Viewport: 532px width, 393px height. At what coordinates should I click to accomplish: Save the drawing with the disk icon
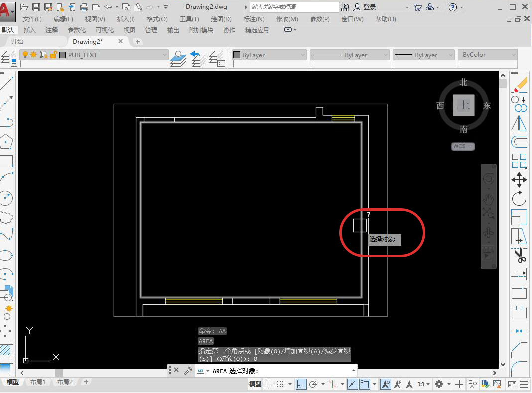coord(36,7)
